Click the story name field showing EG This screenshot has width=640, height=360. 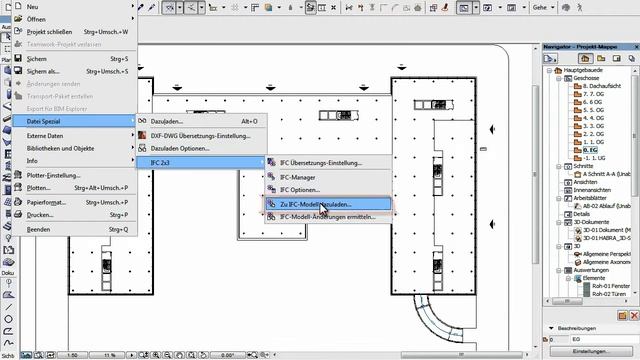click(604, 339)
